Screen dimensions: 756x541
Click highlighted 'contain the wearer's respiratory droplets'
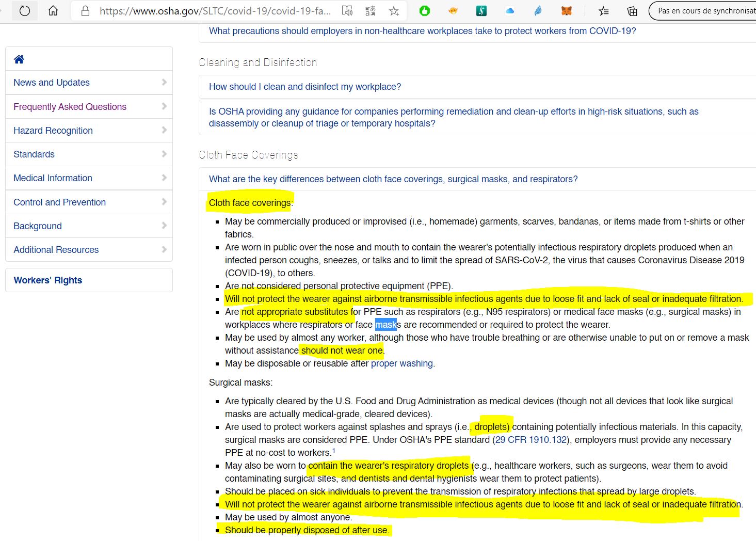click(x=389, y=466)
